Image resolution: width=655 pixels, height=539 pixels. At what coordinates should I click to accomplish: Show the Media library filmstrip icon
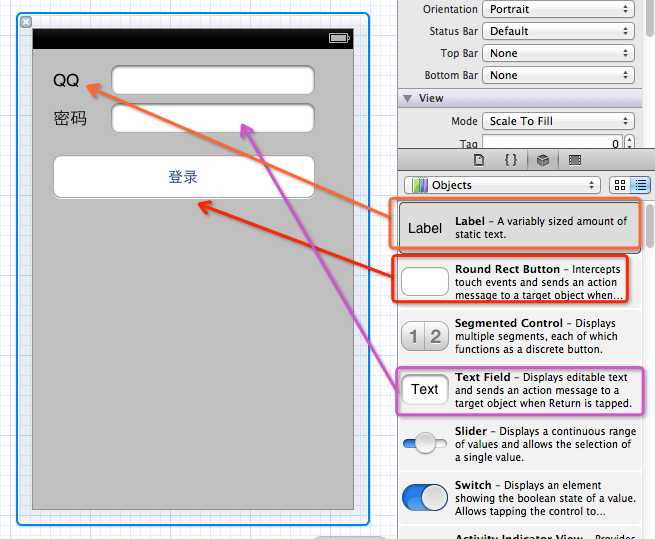click(575, 160)
